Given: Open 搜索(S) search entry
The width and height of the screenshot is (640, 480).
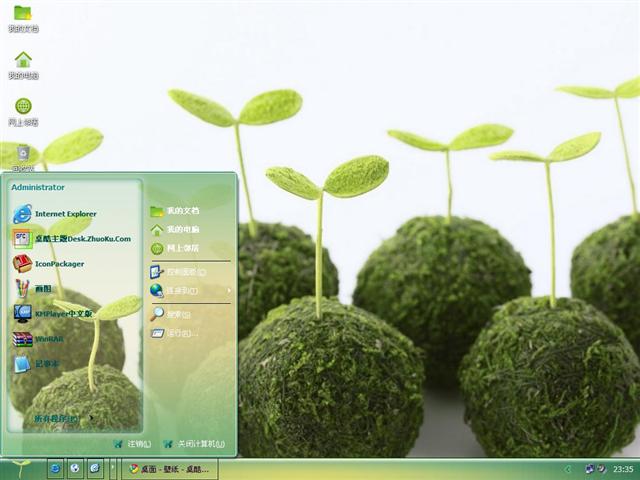Looking at the screenshot, I should pyautogui.click(x=170, y=314).
